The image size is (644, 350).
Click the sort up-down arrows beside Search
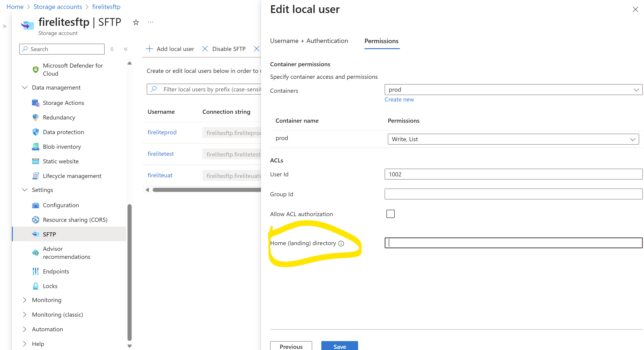pyautogui.click(x=112, y=49)
